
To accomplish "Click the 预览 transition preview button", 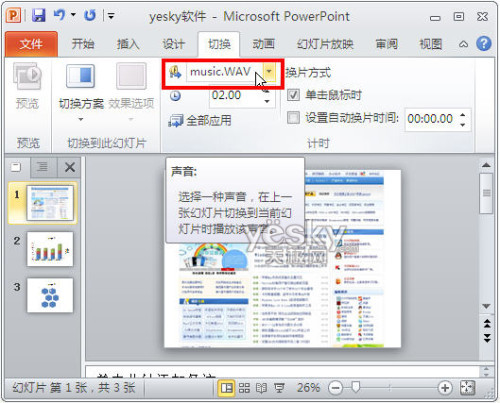I will coord(27,87).
